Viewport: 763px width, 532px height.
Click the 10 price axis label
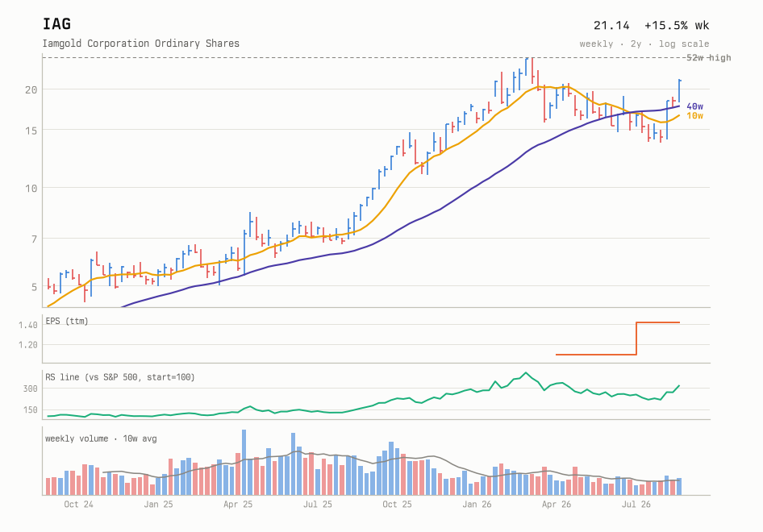point(31,188)
